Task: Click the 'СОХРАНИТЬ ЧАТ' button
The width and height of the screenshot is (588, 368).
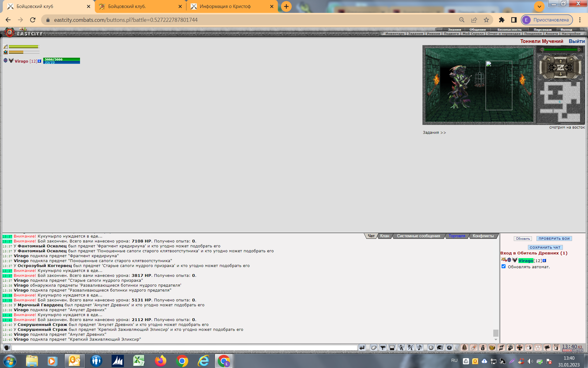Action: (545, 247)
